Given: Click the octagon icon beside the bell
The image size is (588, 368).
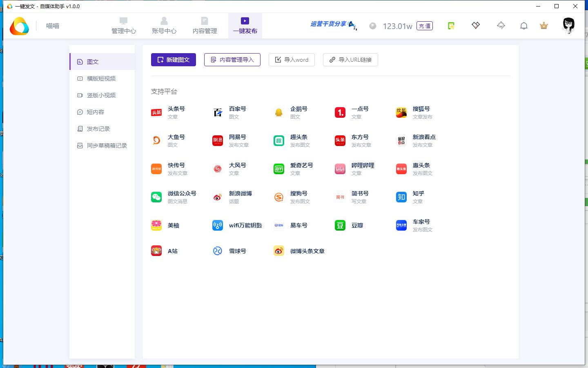Looking at the screenshot, I should click(501, 25).
